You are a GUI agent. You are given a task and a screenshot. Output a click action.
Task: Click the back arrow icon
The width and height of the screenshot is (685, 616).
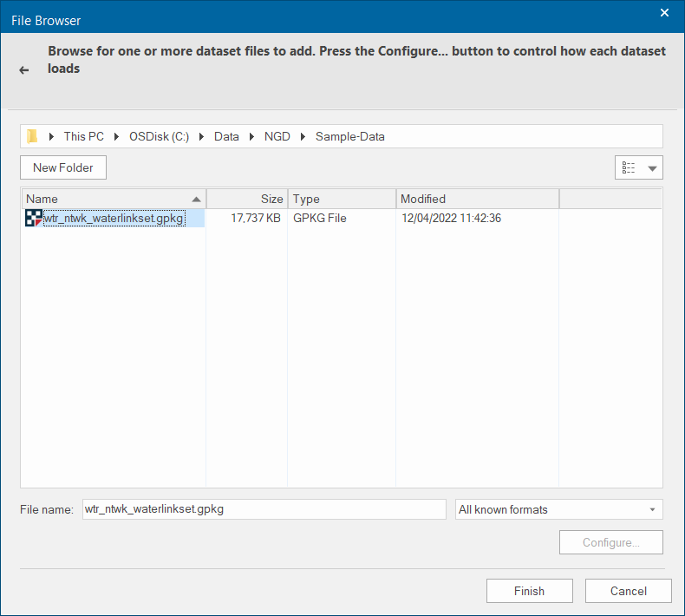tap(24, 70)
